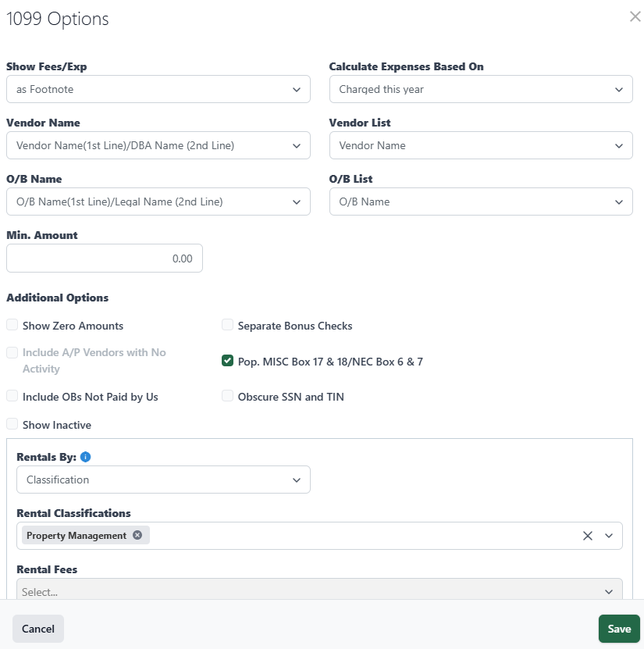Expand the Vendor Name format dropdown

coord(158,145)
